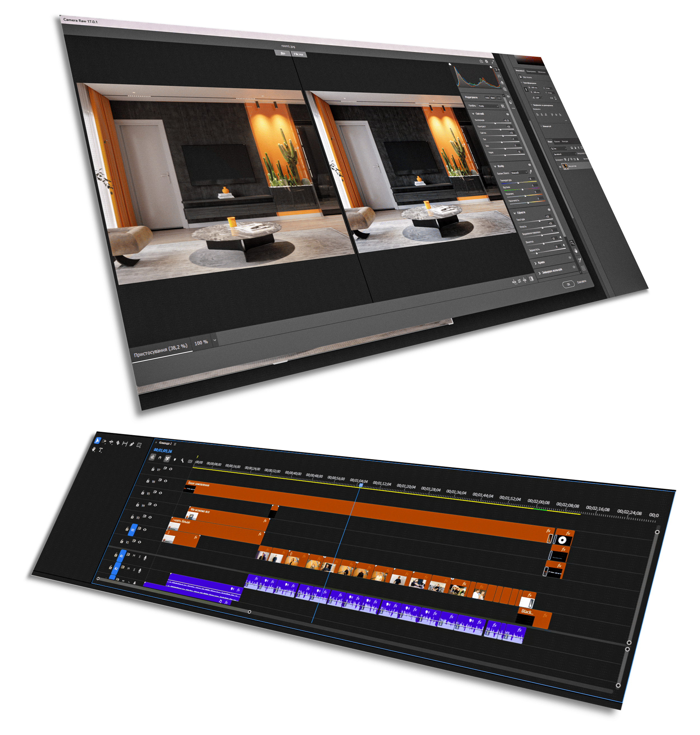This screenshot has height=735, width=700.
Task: Click the Контраст slider handle
Action: pyautogui.click(x=500, y=129)
